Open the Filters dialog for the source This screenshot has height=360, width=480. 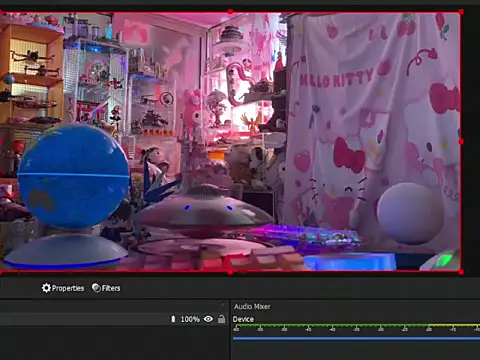click(x=106, y=288)
